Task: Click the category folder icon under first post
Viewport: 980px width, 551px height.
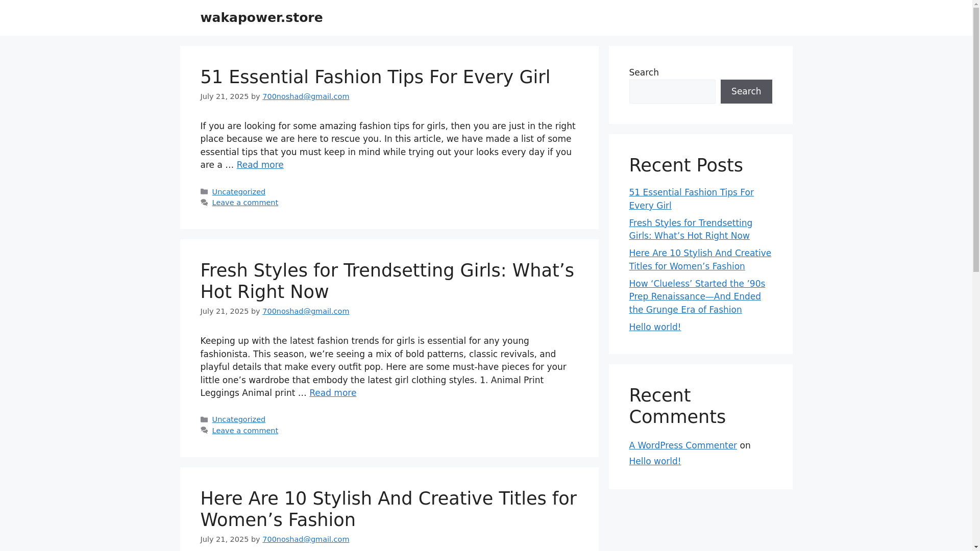Action: 204,192
